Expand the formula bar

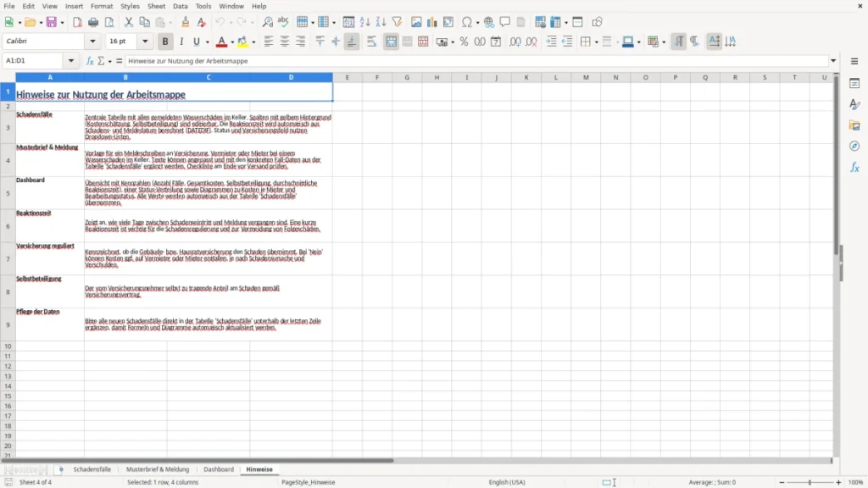(833, 60)
